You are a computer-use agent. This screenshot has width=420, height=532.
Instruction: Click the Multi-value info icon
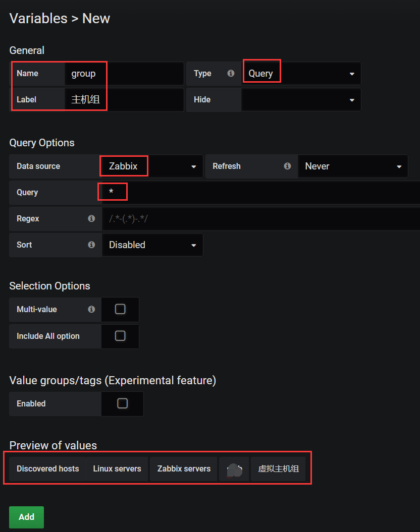[91, 309]
